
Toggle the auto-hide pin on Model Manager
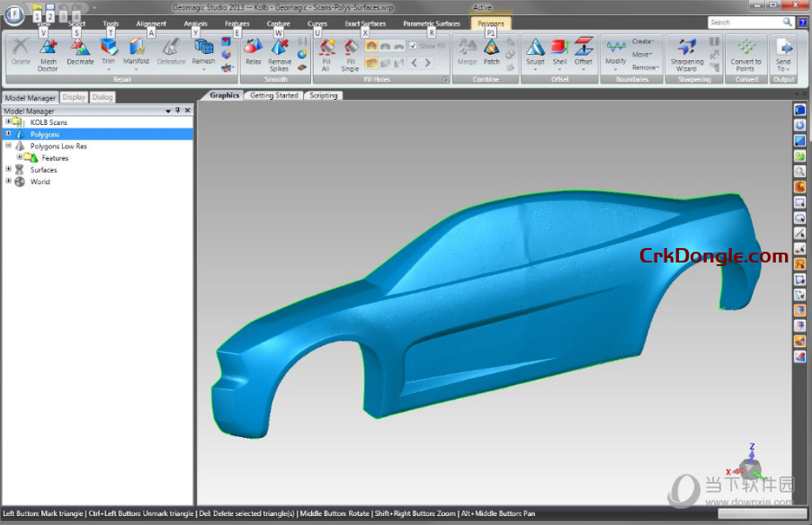click(177, 111)
